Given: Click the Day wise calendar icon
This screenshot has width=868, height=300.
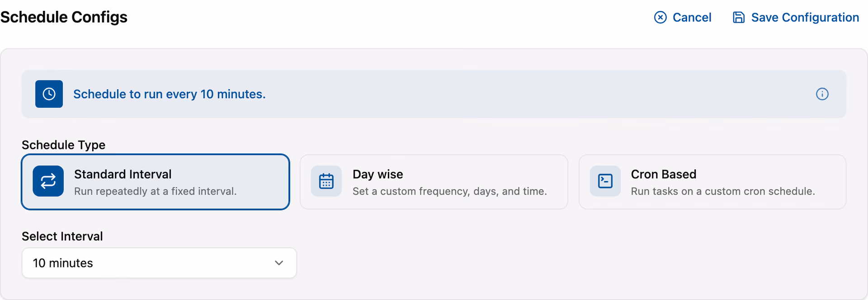Looking at the screenshot, I should pos(326,181).
